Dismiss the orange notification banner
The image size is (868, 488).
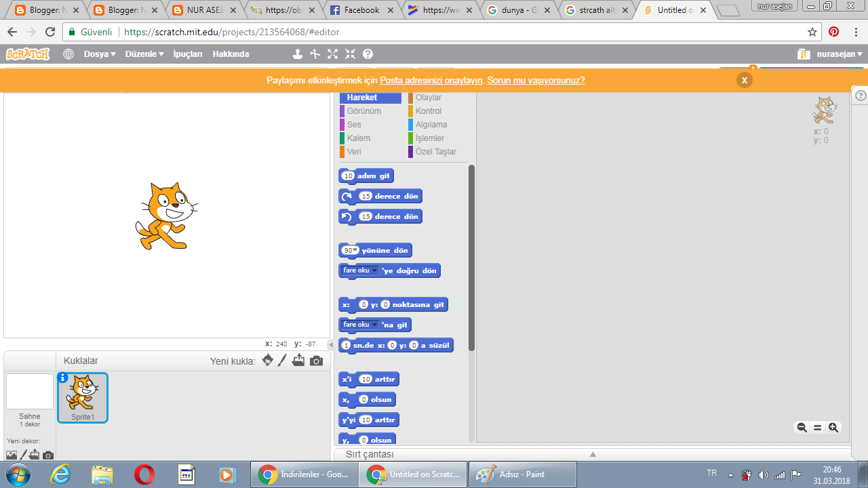(x=744, y=80)
